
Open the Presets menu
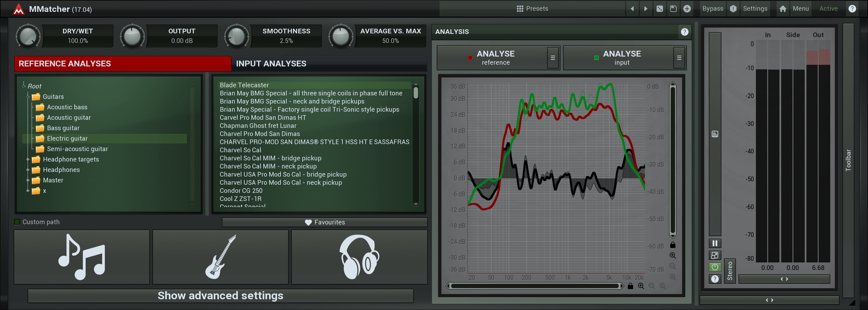tap(532, 9)
